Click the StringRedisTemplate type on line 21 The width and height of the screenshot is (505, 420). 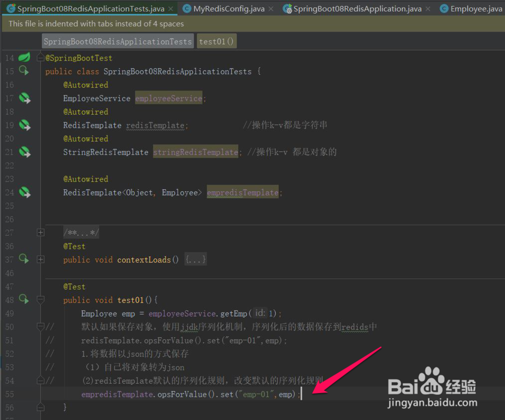(106, 152)
